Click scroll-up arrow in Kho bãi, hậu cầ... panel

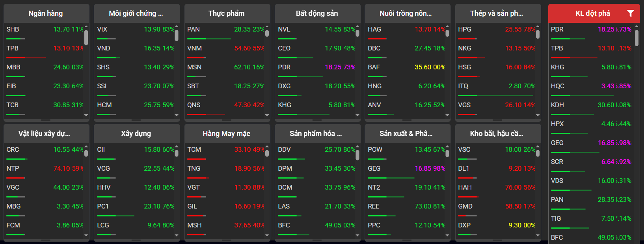538,146
